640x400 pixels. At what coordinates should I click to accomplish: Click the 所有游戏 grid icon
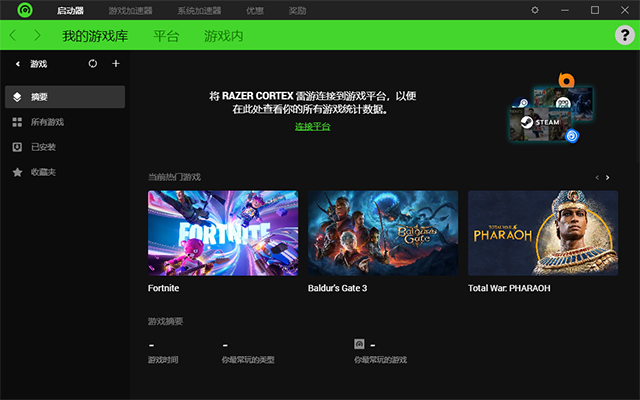[x=17, y=122]
